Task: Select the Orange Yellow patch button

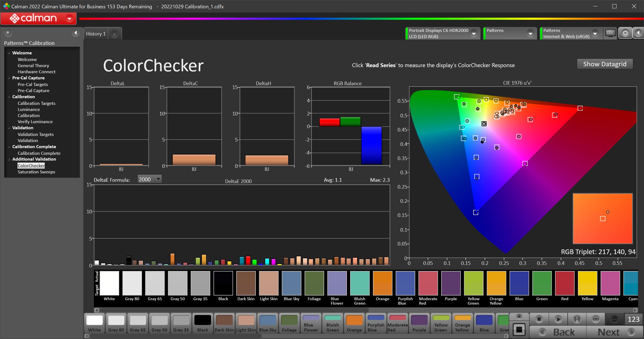Action: 463,323
